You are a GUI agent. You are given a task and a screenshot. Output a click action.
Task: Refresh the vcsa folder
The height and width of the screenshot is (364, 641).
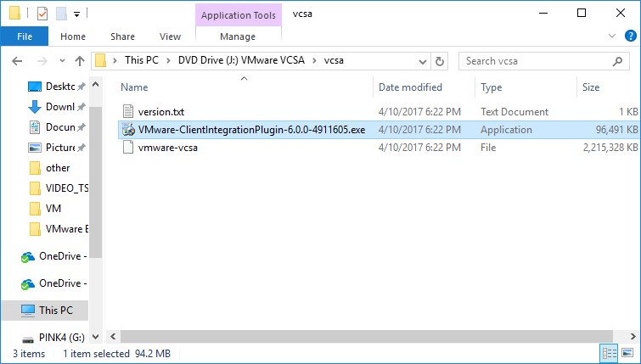440,61
